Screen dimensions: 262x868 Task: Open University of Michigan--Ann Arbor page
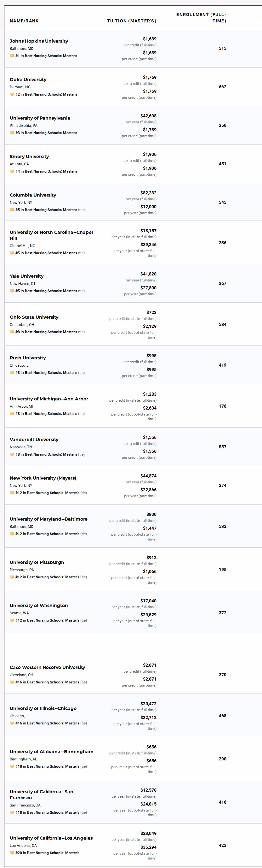[x=49, y=399]
